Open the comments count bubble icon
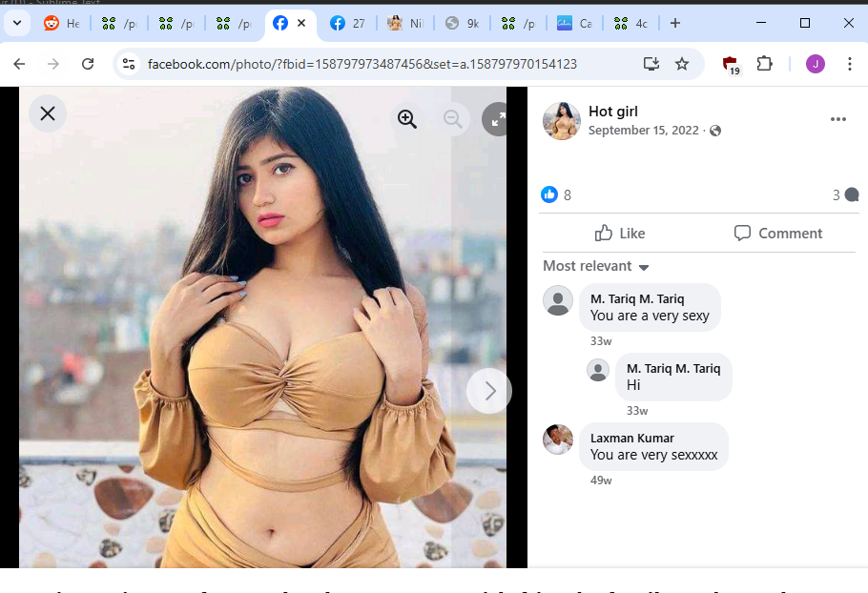868x593 pixels. click(x=852, y=194)
